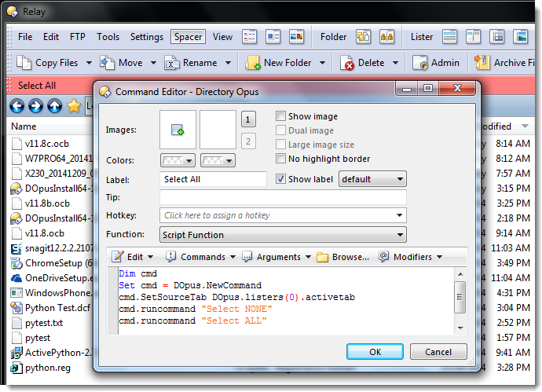542x392 pixels.
Task: Click the Admin shield icon
Action: pos(420,63)
